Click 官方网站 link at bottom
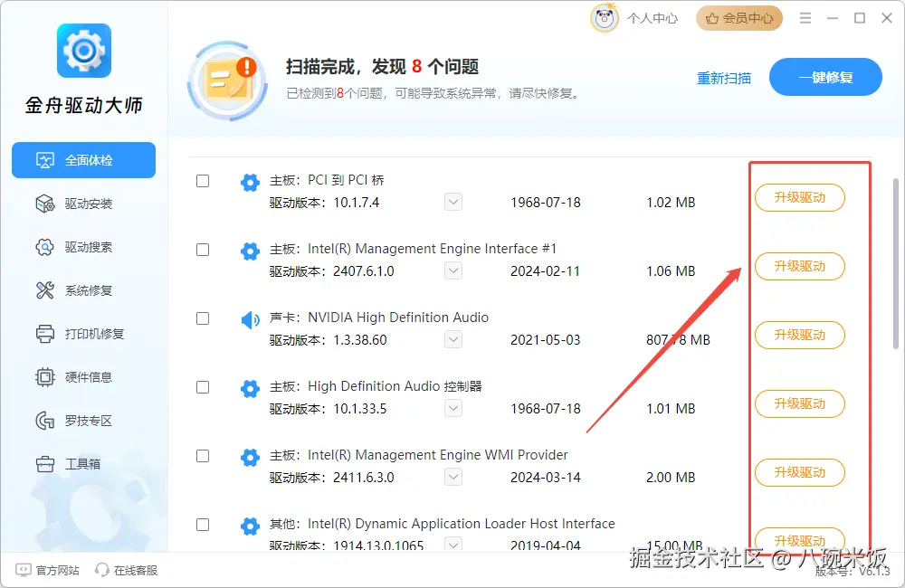Viewport: 905px width, 588px height. pyautogui.click(x=58, y=570)
